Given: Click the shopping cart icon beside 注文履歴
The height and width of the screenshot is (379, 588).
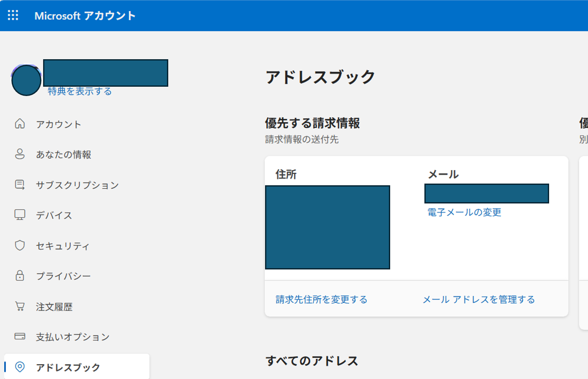Looking at the screenshot, I should tap(20, 306).
